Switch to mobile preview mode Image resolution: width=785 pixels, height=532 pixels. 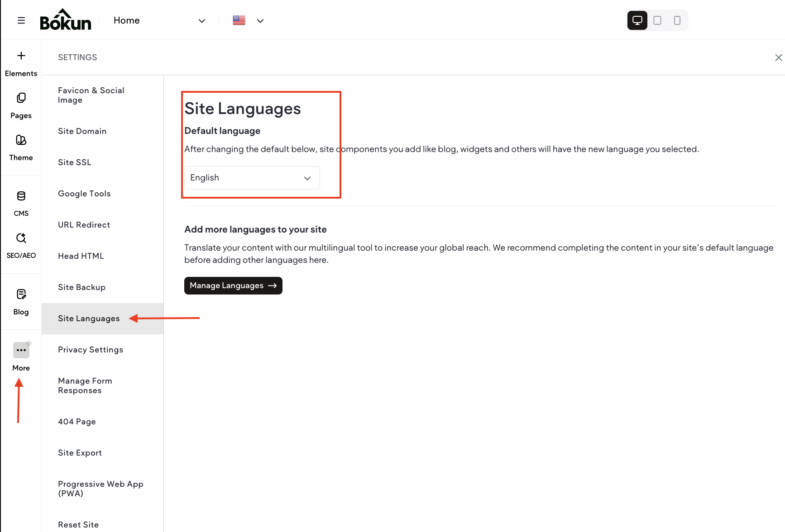(x=677, y=20)
